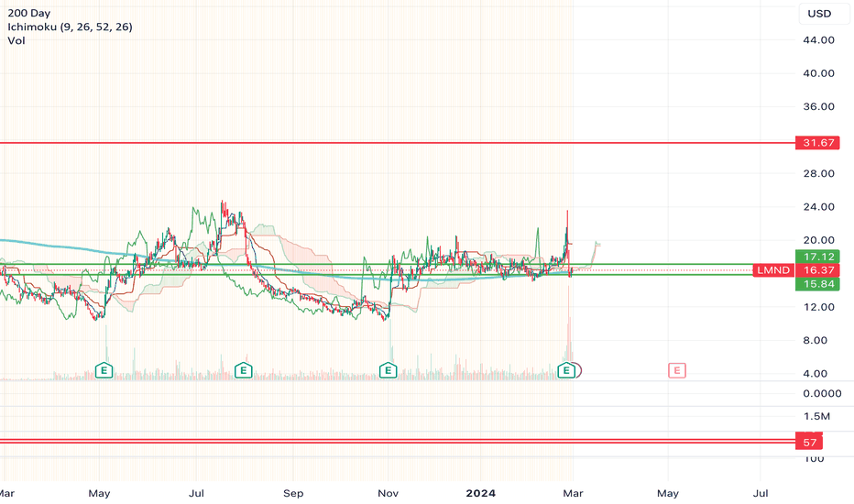This screenshot has height=504, width=854.
Task: Click the 4.00 price axis label
Action: point(816,373)
